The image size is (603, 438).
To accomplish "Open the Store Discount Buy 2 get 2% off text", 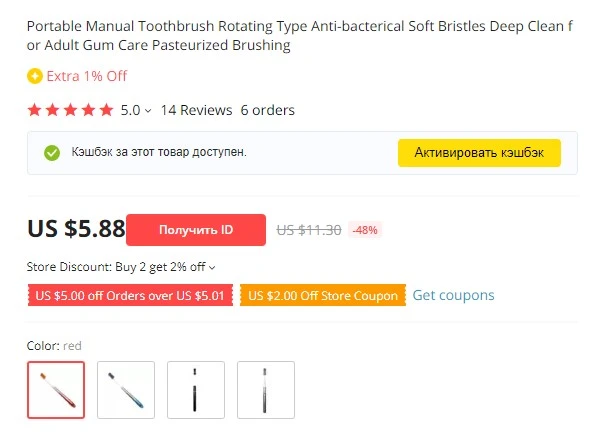I will [117, 267].
